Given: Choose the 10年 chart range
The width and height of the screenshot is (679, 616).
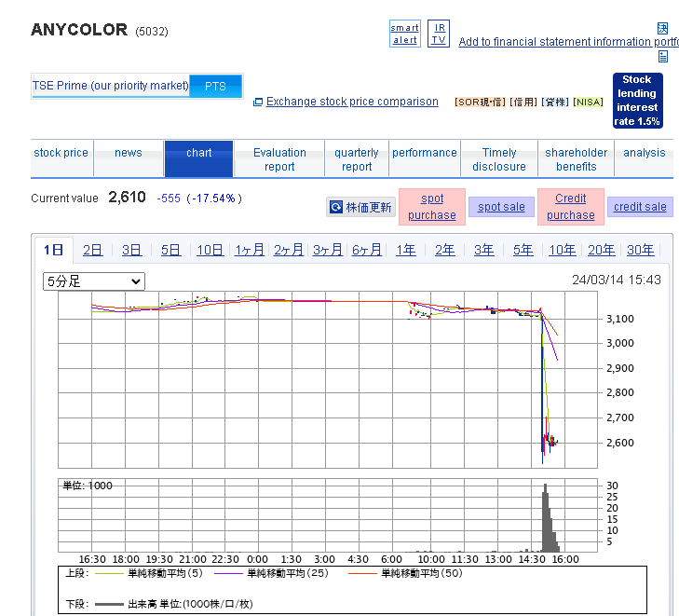Looking at the screenshot, I should pos(562,250).
